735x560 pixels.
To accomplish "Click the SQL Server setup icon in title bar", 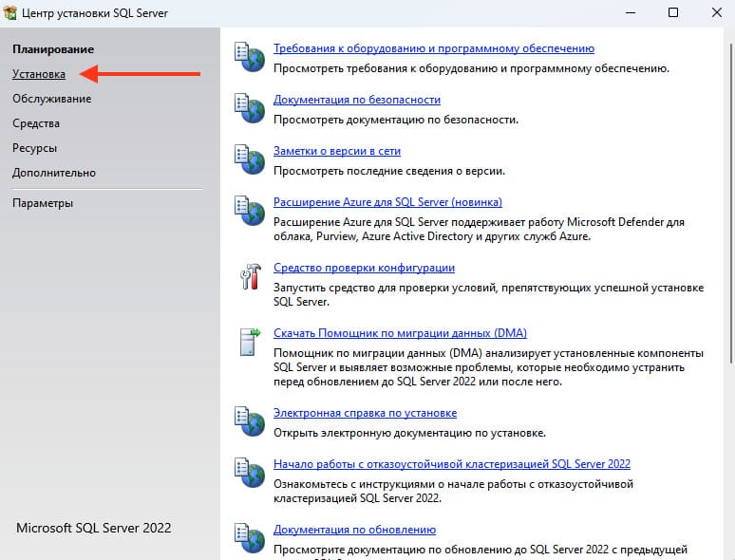I will tap(9, 12).
